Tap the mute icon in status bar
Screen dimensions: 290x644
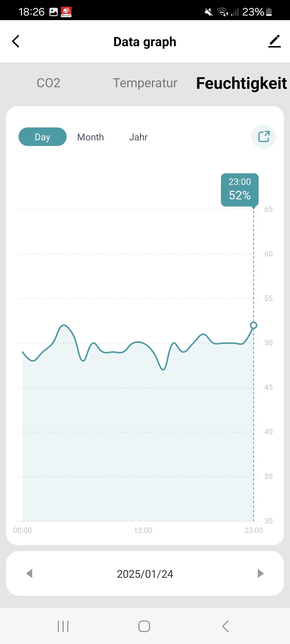(x=209, y=12)
